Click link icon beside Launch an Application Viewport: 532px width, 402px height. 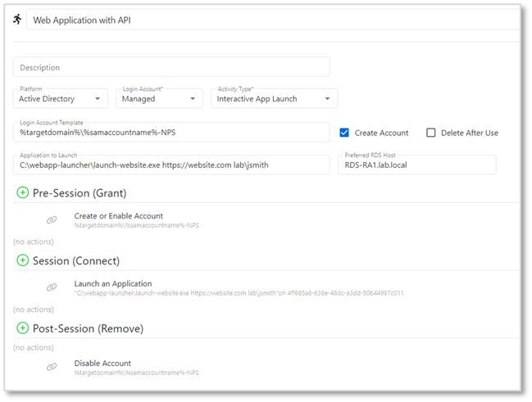point(52,287)
